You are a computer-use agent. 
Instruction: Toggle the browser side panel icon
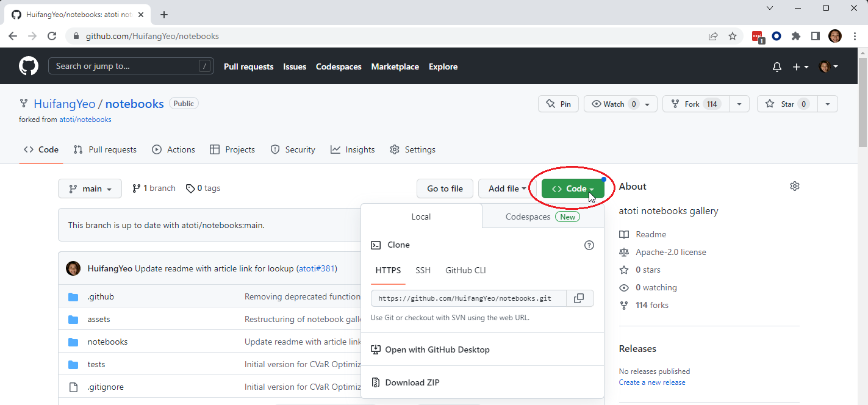pyautogui.click(x=816, y=36)
